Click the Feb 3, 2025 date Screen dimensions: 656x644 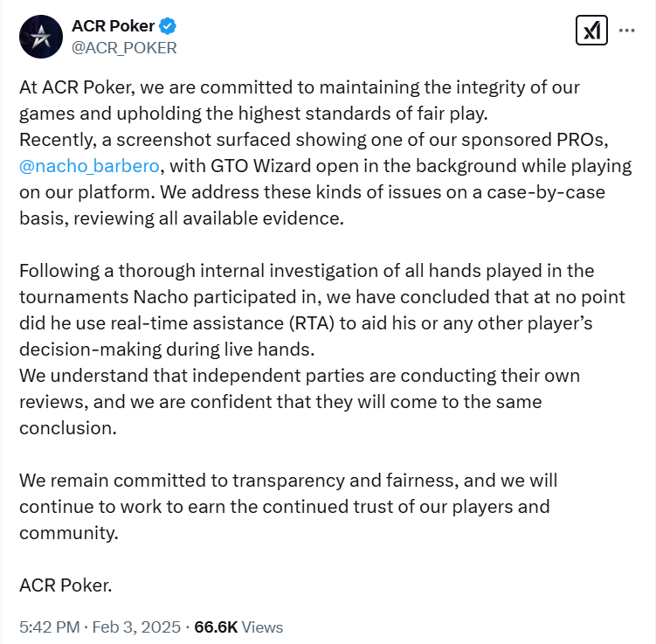(136, 627)
